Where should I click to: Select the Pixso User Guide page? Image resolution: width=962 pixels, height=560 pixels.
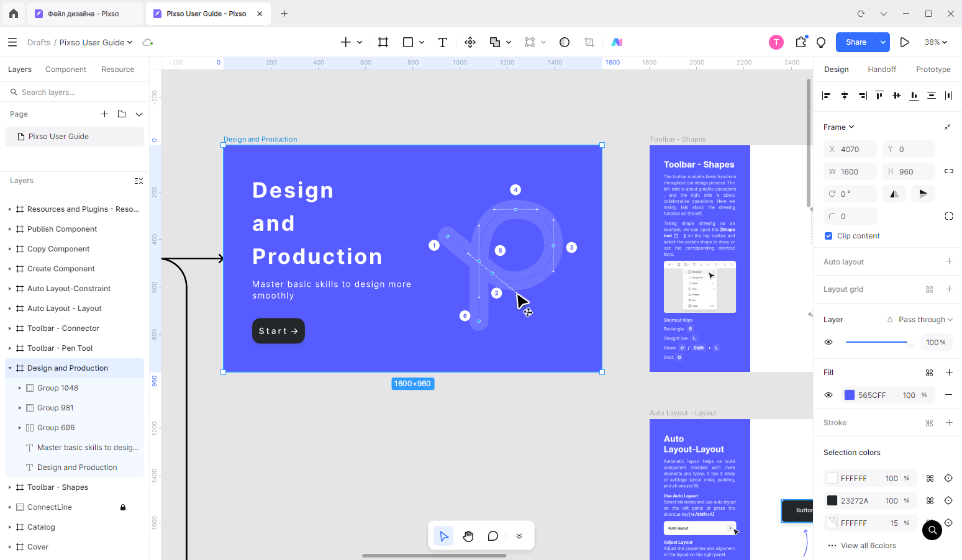tap(75, 137)
